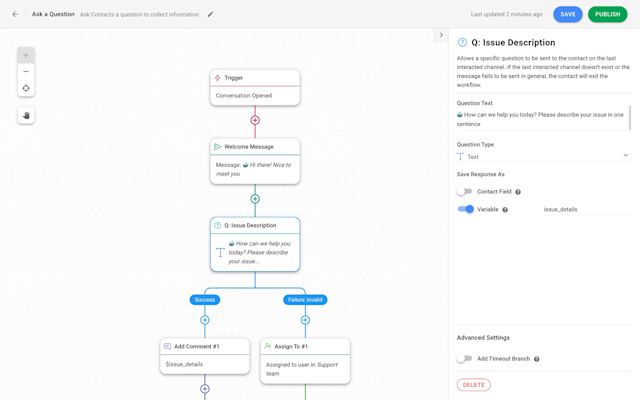Edit workflow name with pencil icon

(x=210, y=14)
